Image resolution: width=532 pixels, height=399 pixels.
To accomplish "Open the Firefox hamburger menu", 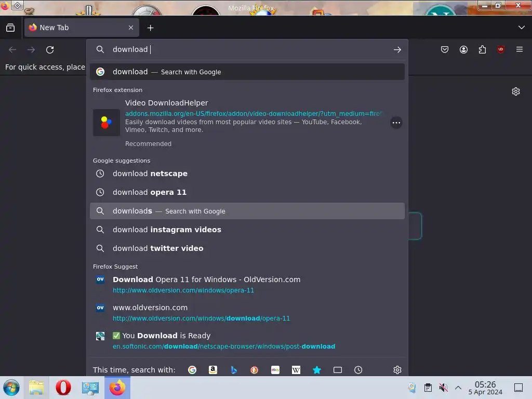I will 519,49.
